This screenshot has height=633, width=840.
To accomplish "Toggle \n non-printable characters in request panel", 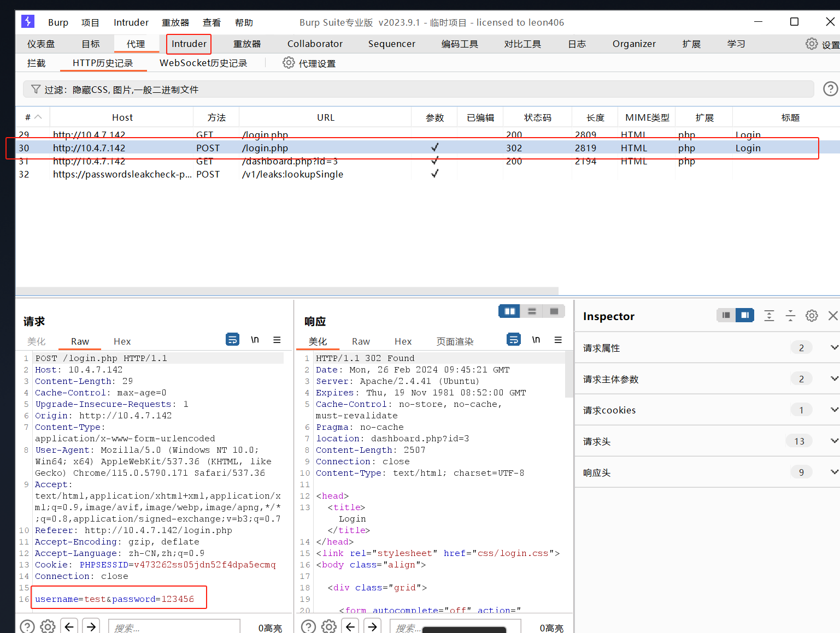I will [255, 340].
